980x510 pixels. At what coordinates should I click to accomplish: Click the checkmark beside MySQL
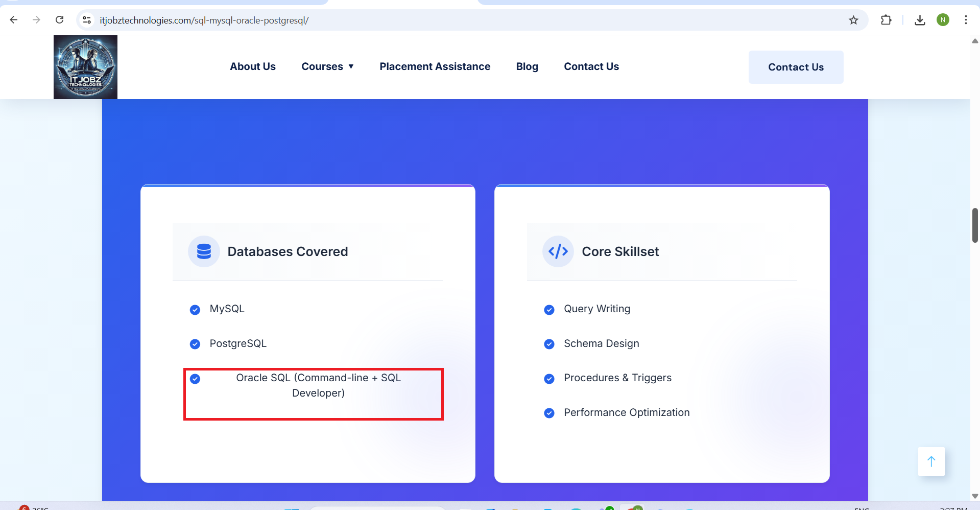[195, 310]
